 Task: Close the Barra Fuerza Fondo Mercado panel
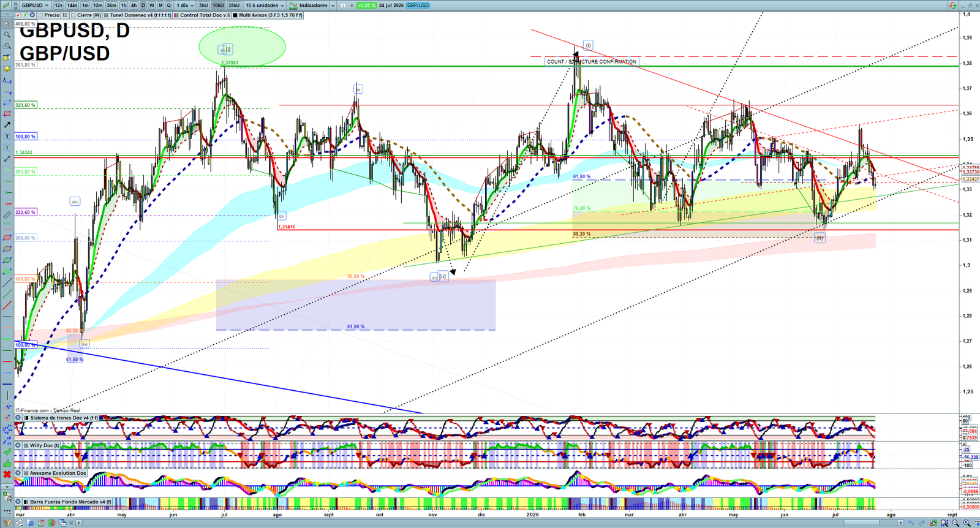[18, 502]
